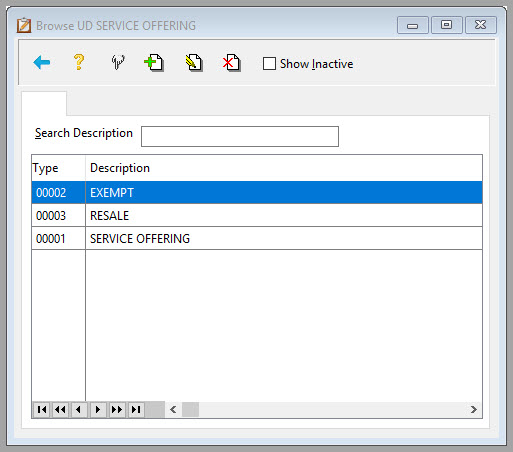
Task: Click the blue back arrow icon
Action: pos(42,62)
